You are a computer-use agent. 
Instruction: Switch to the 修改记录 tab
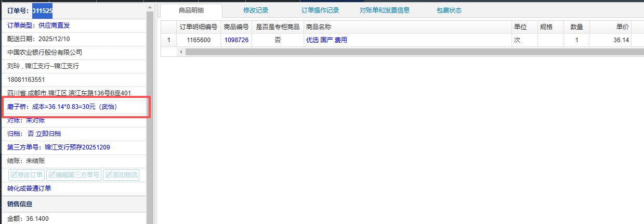tap(256, 10)
